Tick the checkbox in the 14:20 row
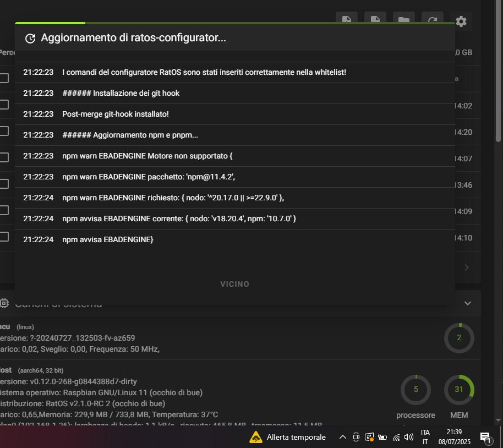The width and height of the screenshot is (503, 448). click(x=4, y=131)
